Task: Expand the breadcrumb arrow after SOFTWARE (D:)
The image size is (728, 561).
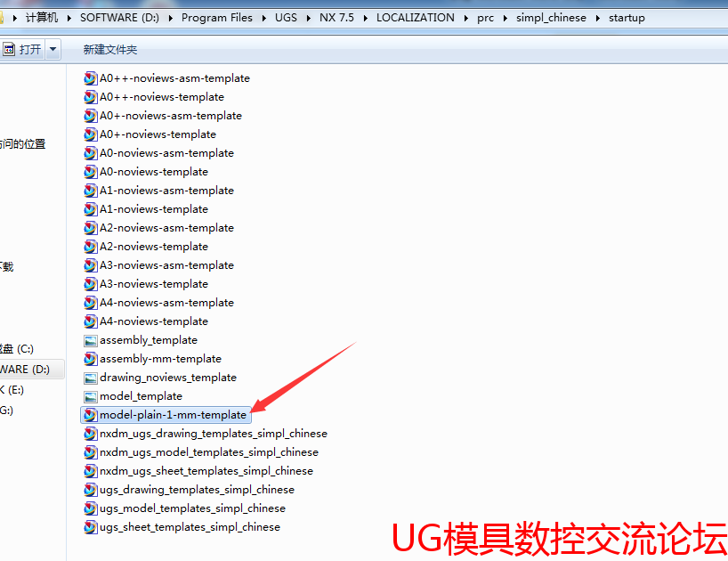Action: point(170,18)
